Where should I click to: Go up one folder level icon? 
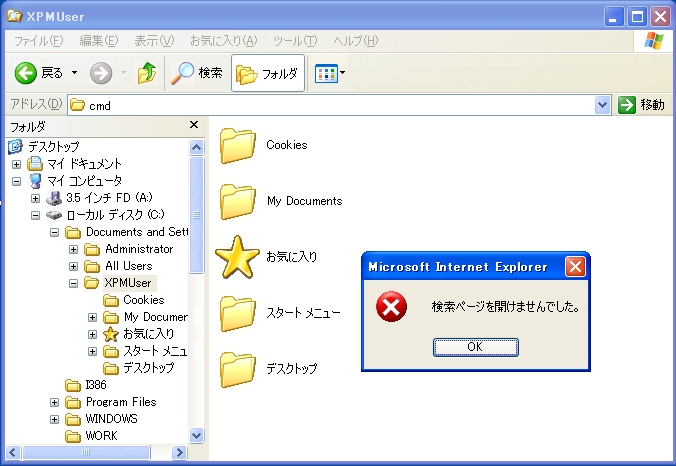[x=147, y=73]
